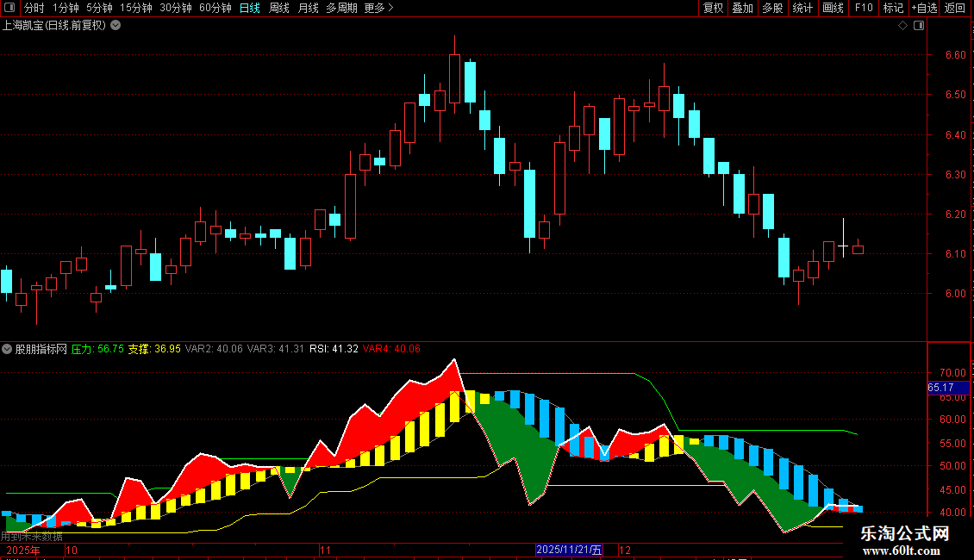Screen dimensions: 974x560
Task: Add stock via +自选 button
Action: pyautogui.click(x=924, y=8)
